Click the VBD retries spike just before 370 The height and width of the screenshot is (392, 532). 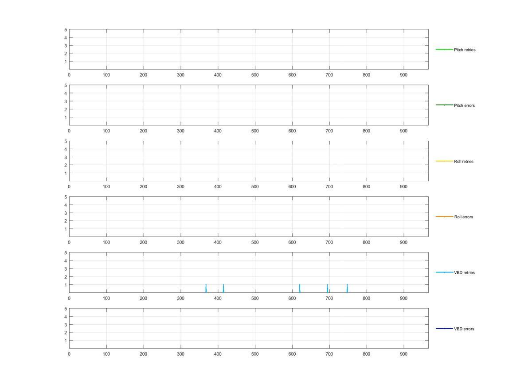[x=206, y=288]
